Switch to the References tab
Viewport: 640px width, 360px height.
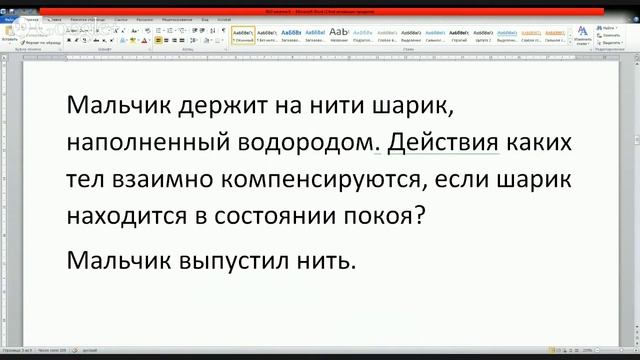[121, 20]
